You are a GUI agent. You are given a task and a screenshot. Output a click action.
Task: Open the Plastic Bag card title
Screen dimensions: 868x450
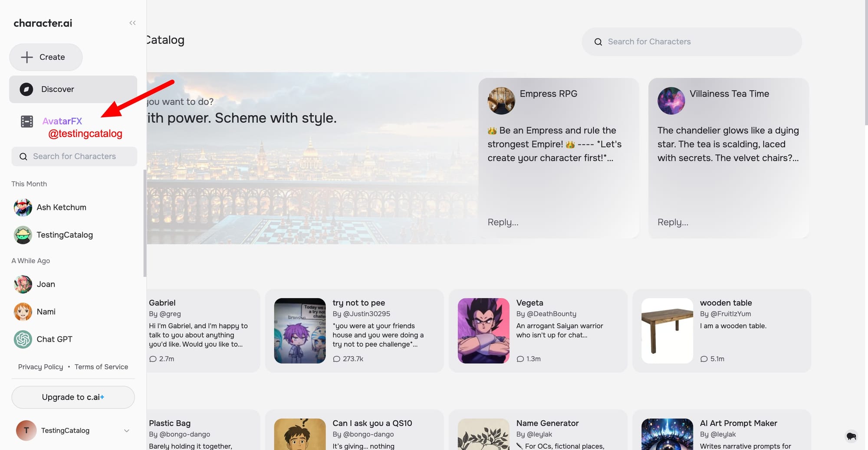coord(170,424)
